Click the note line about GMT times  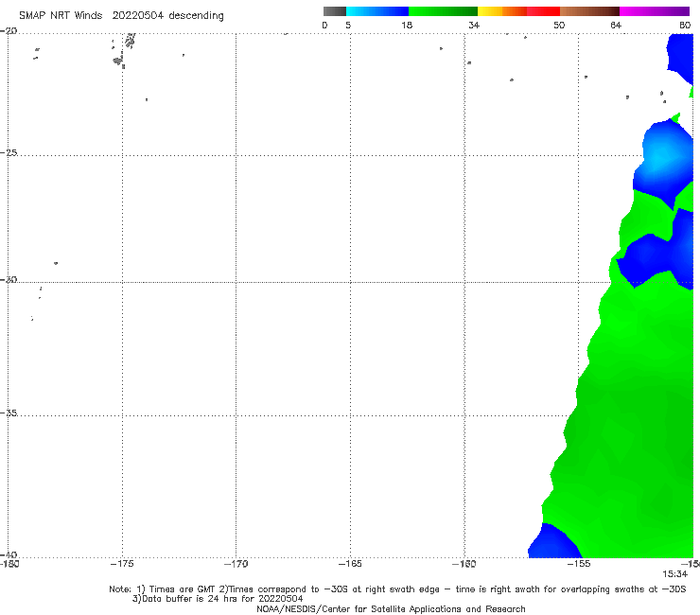click(x=397, y=589)
